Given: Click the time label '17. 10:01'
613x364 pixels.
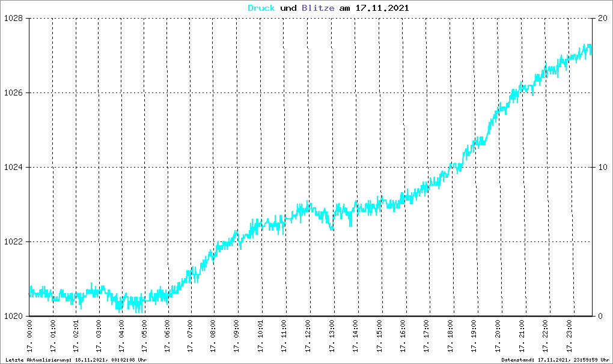Looking at the screenshot, I should point(260,336).
